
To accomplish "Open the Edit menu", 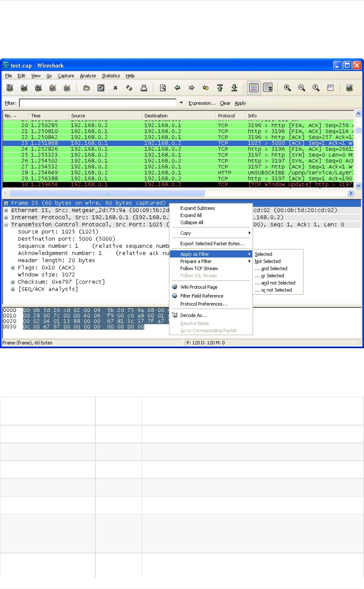I will (22, 76).
